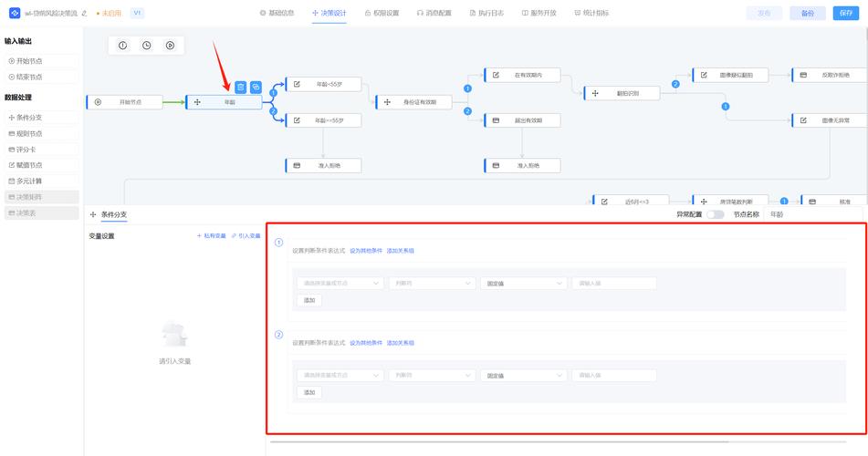This screenshot has height=456, width=868.
Task: Click the clock icon on canvas toolbar
Action: tap(147, 46)
